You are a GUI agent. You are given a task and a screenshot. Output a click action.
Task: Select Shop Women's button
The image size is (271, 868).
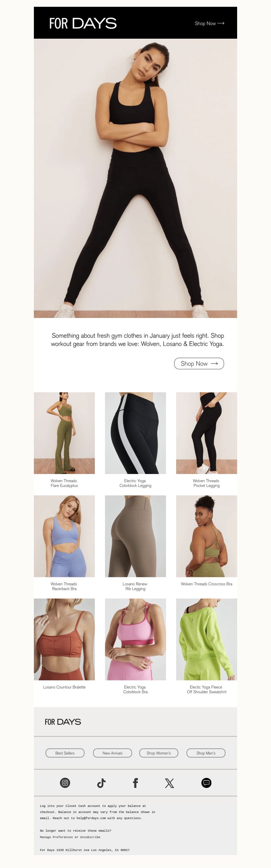click(x=159, y=753)
